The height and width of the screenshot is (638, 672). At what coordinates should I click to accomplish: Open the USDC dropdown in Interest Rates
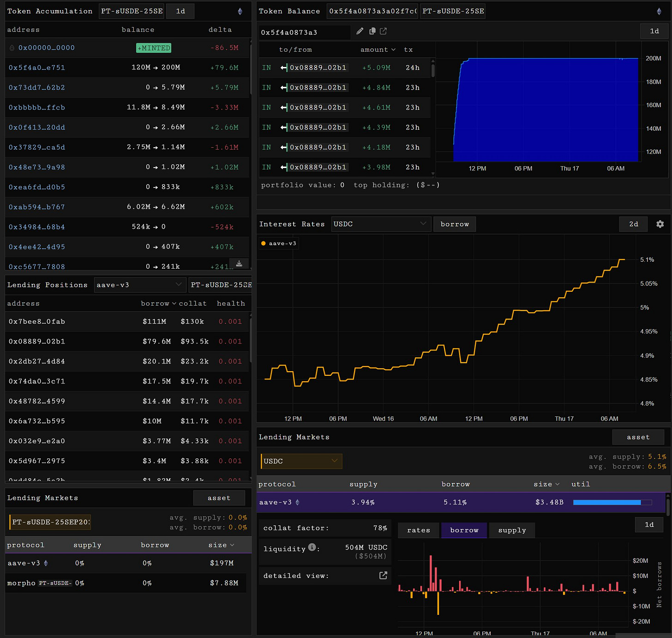381,224
